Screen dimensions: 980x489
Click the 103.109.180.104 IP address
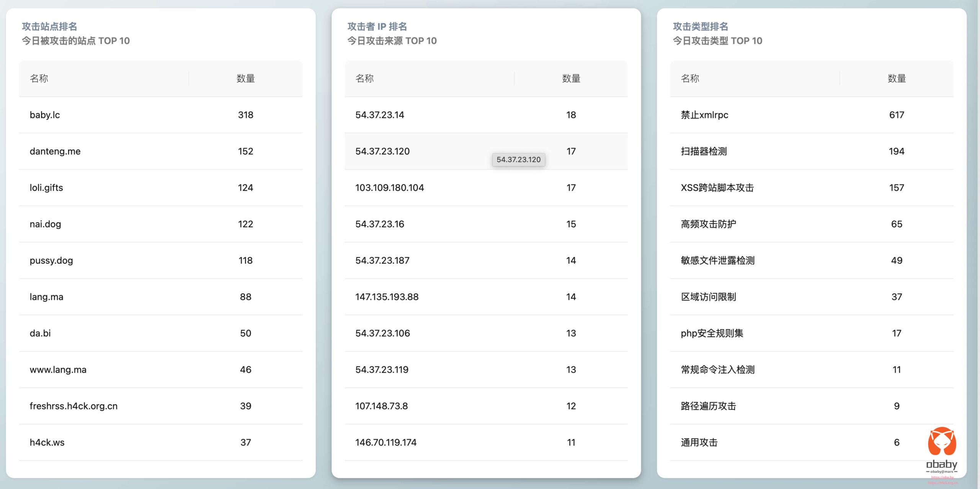389,188
